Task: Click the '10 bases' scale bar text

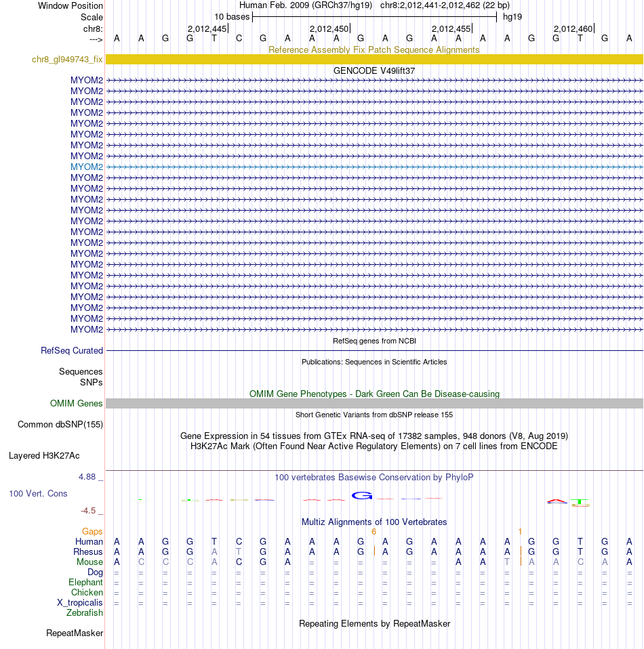Action: click(x=232, y=17)
